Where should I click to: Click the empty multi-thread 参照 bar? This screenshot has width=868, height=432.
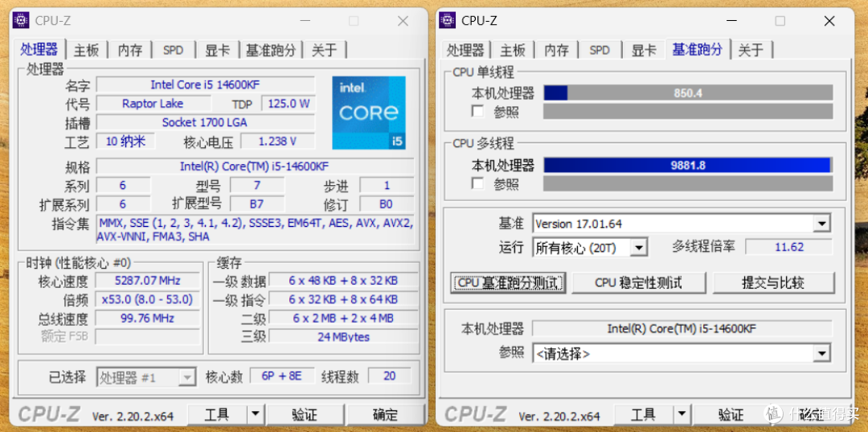point(688,183)
